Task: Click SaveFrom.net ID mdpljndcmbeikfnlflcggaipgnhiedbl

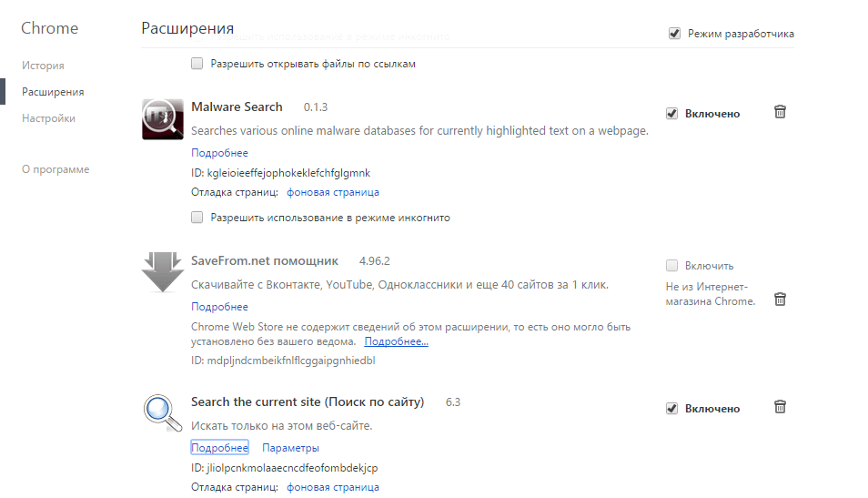Action: pyautogui.click(x=283, y=361)
